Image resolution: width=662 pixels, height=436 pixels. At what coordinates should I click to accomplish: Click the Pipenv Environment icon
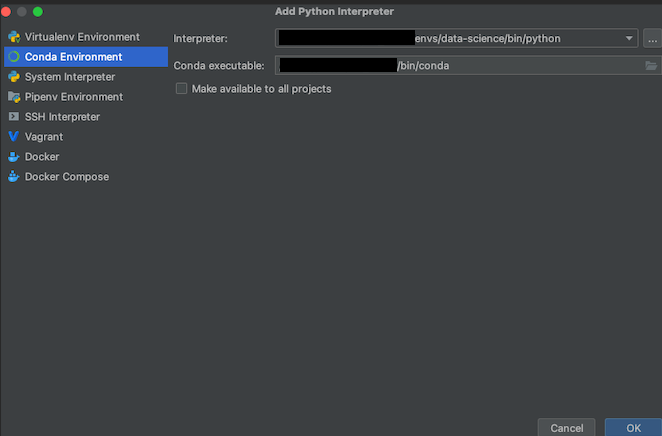(x=13, y=97)
